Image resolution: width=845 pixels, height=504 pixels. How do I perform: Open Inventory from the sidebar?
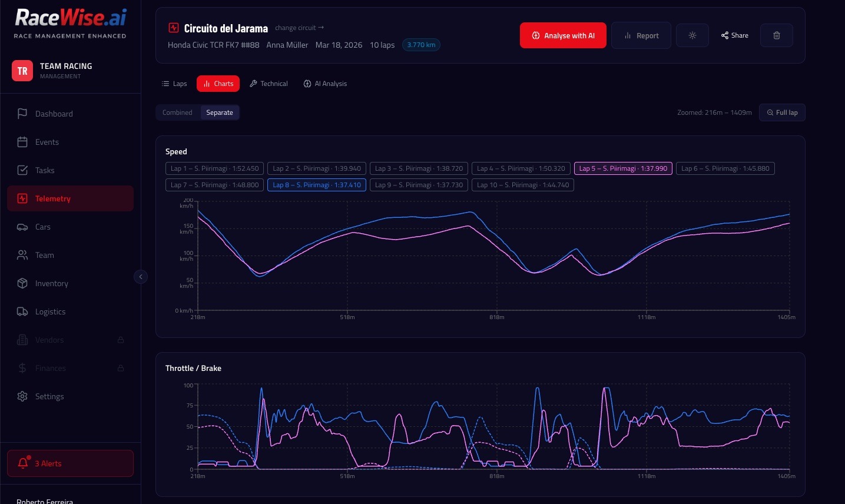point(22,283)
